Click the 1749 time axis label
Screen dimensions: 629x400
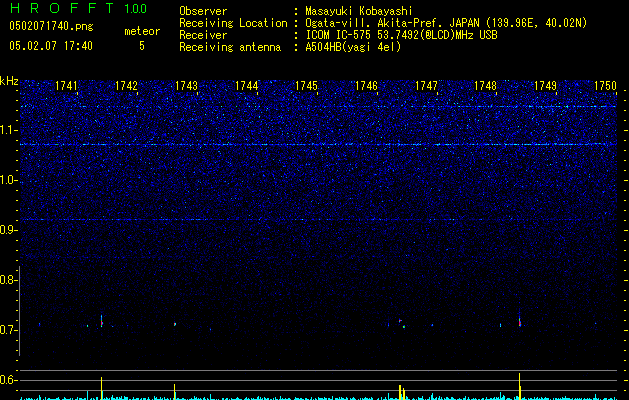tap(546, 86)
